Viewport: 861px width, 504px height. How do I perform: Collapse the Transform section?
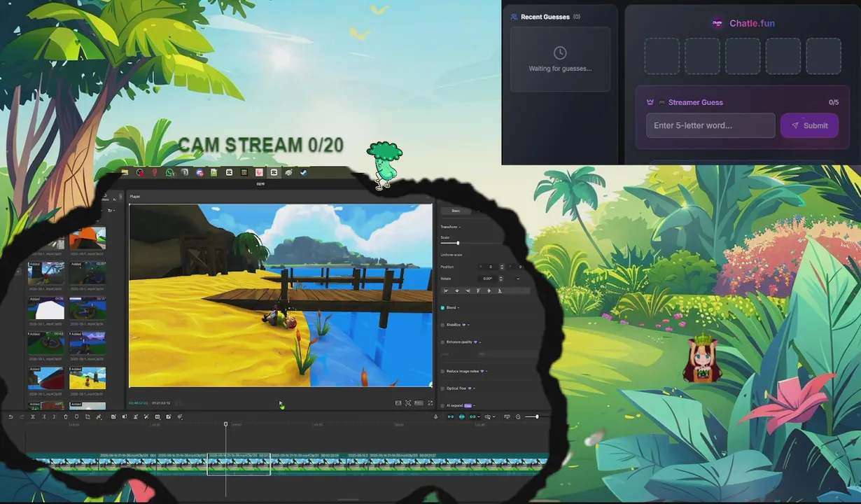(459, 227)
